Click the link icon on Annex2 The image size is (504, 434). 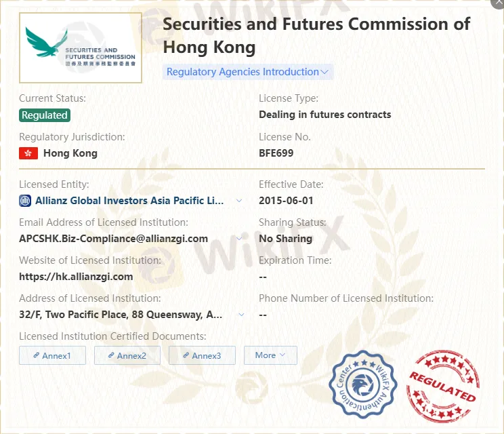(x=111, y=355)
